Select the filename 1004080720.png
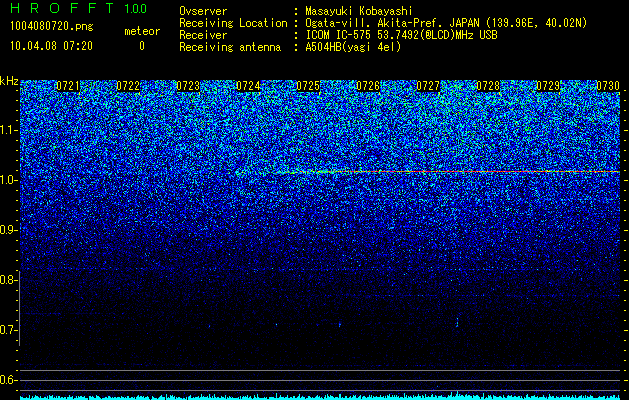 coord(52,26)
